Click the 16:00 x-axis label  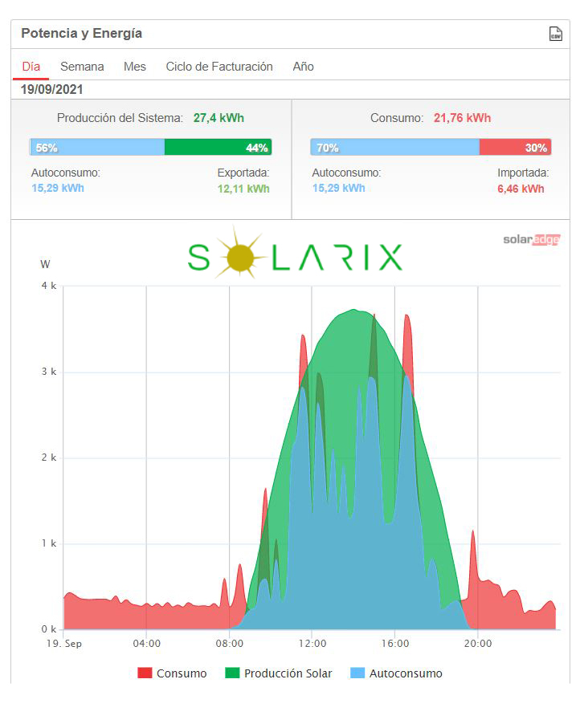coord(395,644)
